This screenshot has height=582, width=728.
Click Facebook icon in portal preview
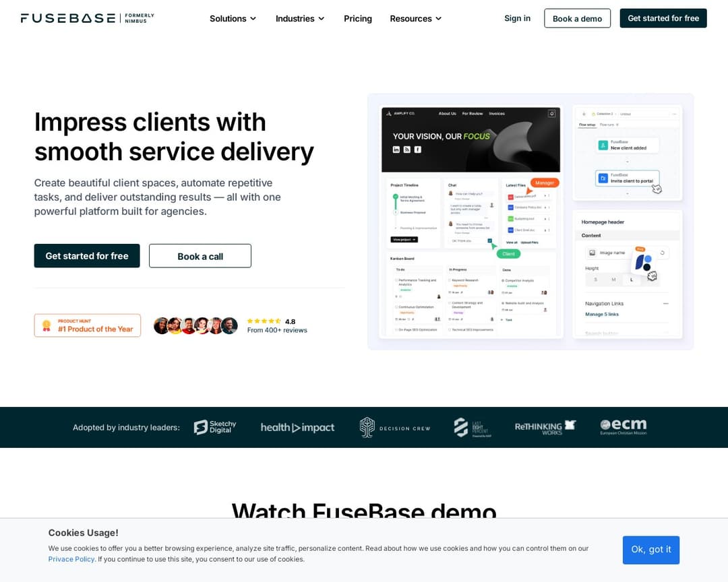click(x=418, y=150)
